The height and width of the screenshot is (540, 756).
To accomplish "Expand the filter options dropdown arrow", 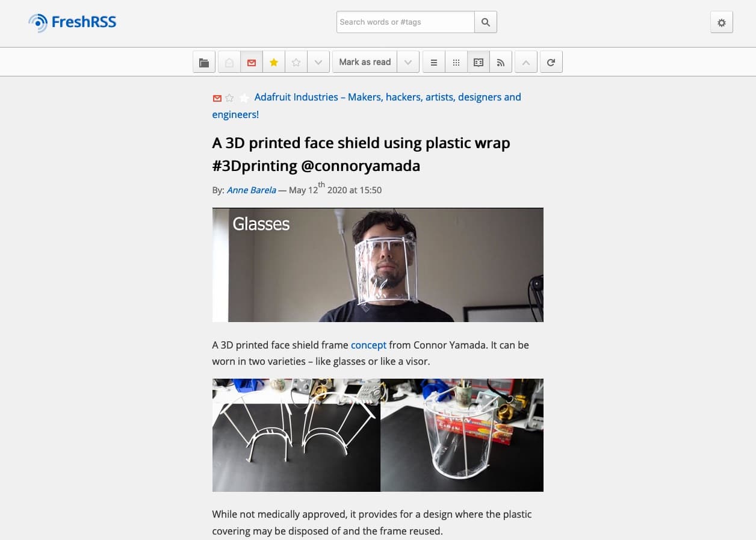I will point(318,62).
